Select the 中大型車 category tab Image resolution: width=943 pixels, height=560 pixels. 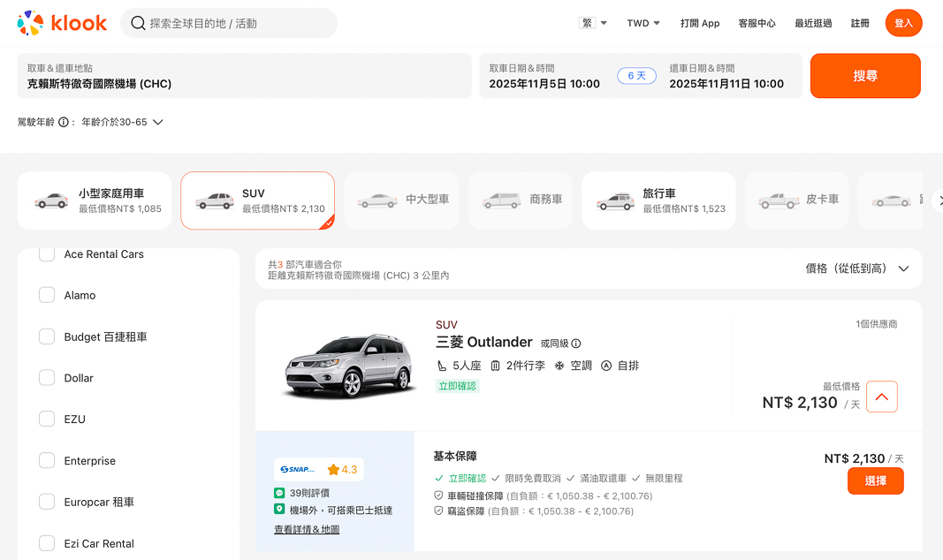pos(402,201)
